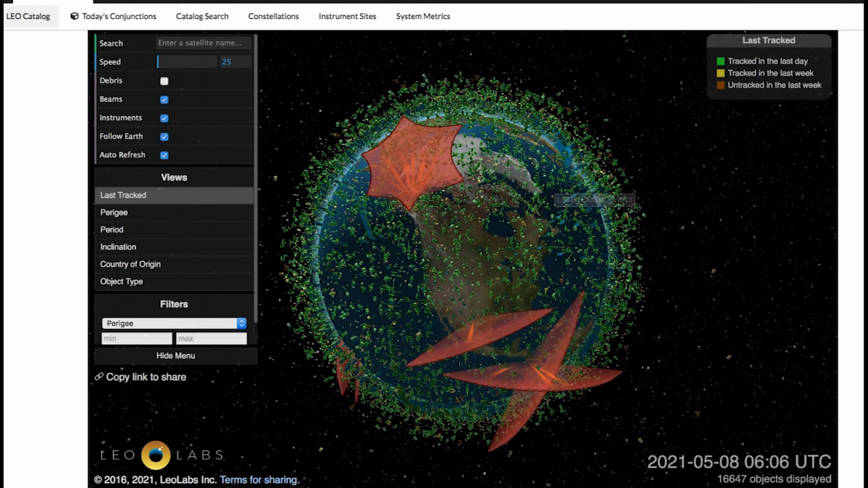Click the LeoLabs logo orb

[156, 455]
